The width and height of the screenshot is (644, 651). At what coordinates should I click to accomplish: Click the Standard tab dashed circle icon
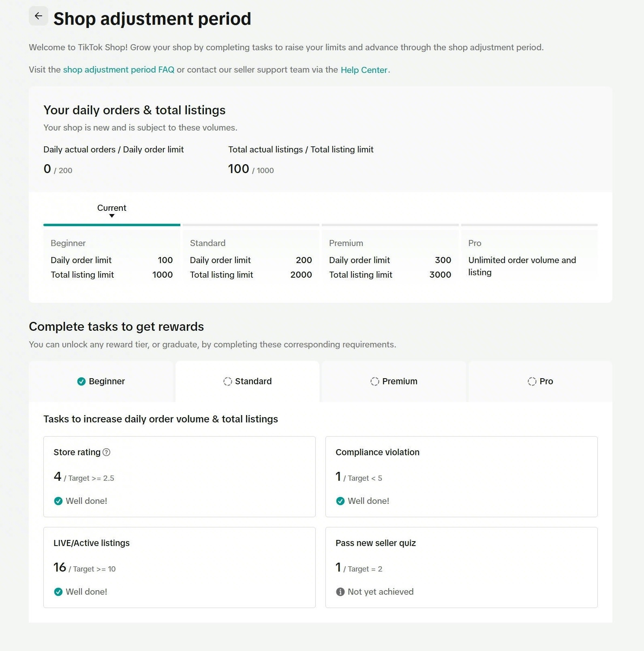[228, 381]
